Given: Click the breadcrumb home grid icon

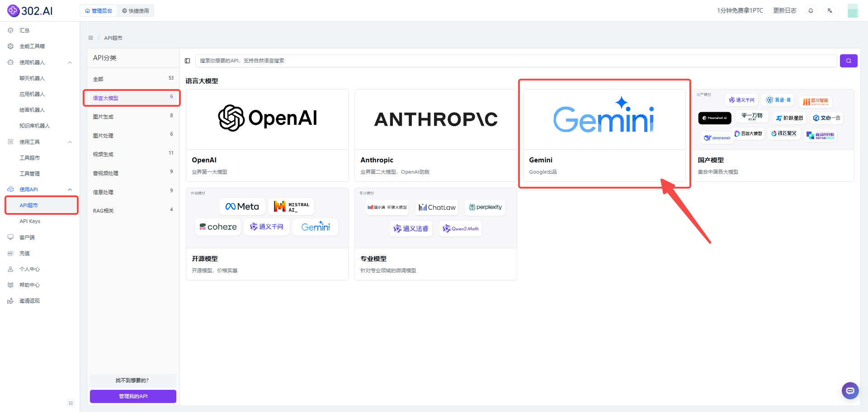Looking at the screenshot, I should tap(90, 38).
